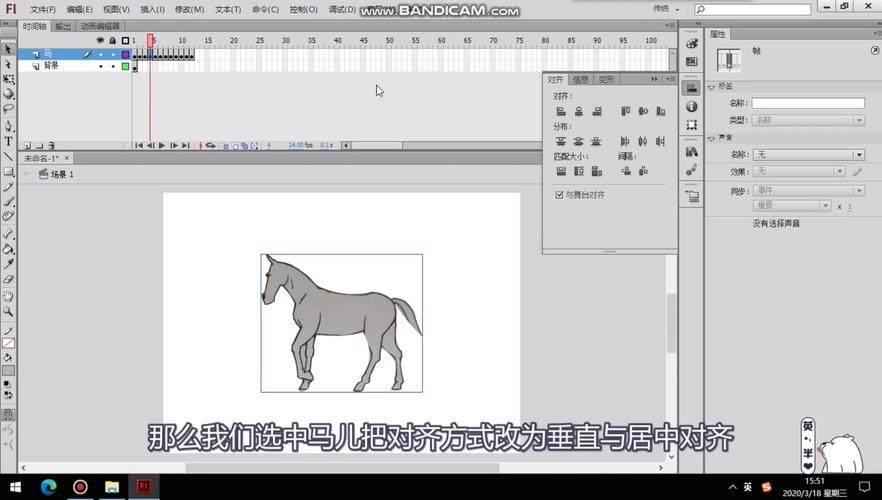The image size is (882, 500).
Task: Open 插入(I) menu
Action: 152,10
